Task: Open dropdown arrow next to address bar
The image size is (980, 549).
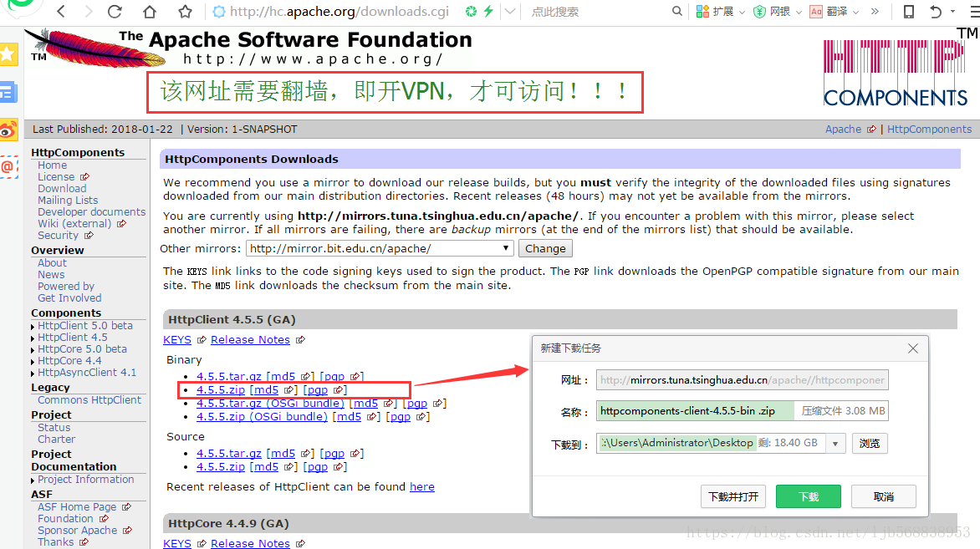Action: click(510, 11)
